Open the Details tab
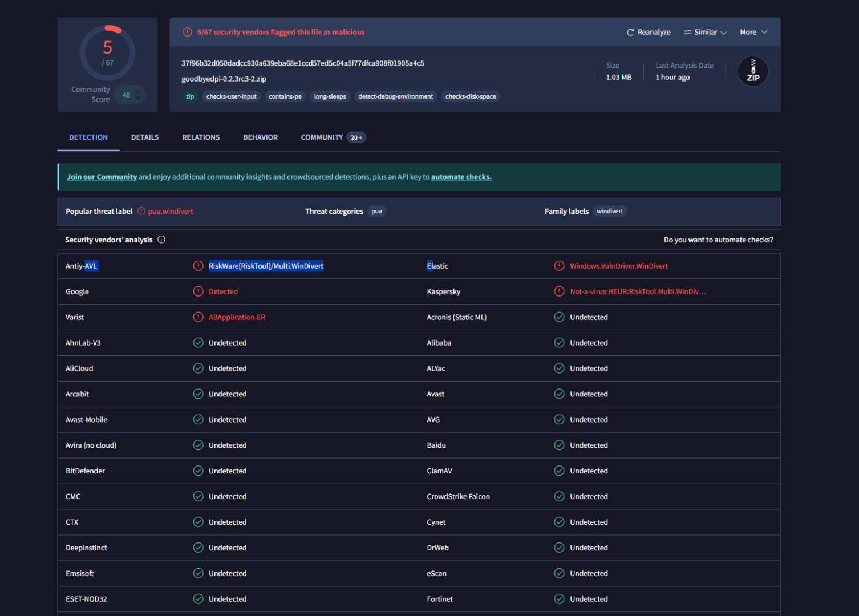The image size is (859, 616). click(145, 137)
